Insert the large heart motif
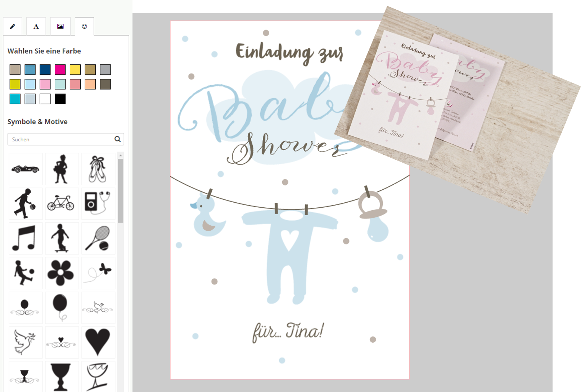The image size is (581, 392). (98, 342)
